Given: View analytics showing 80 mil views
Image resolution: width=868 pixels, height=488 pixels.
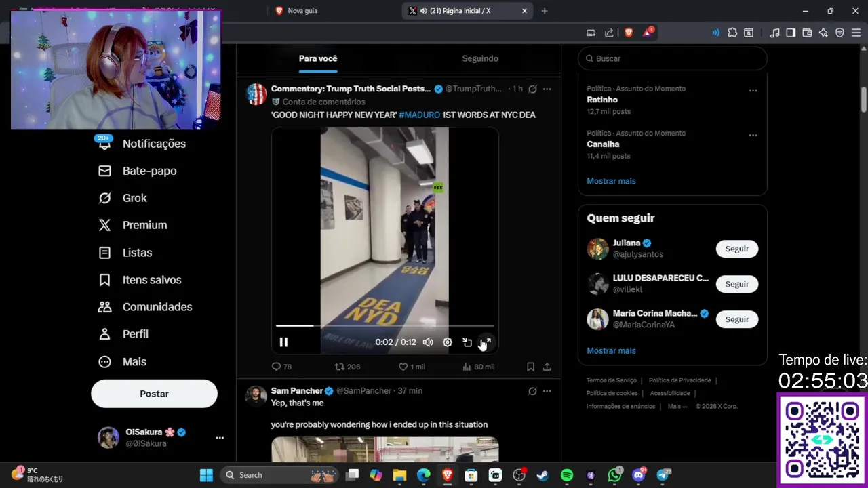Looking at the screenshot, I should [x=478, y=367].
